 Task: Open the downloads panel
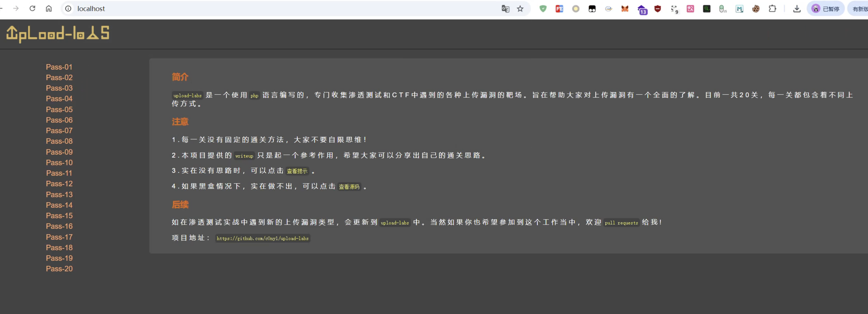[797, 8]
